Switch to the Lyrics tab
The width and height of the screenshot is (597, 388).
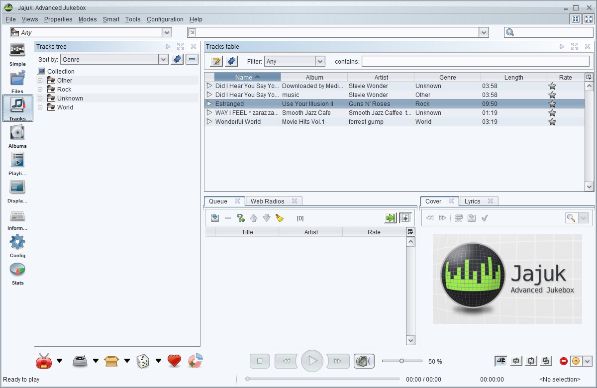pos(472,201)
